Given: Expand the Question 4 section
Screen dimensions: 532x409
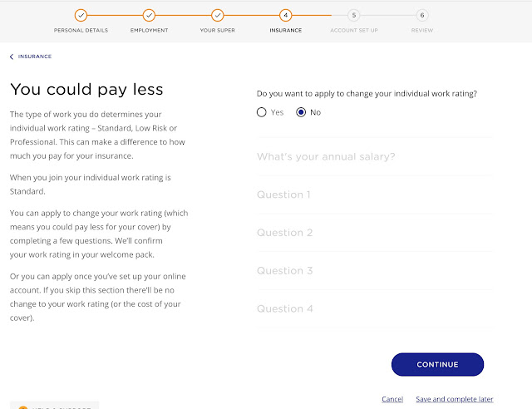Looking at the screenshot, I should point(375,308).
